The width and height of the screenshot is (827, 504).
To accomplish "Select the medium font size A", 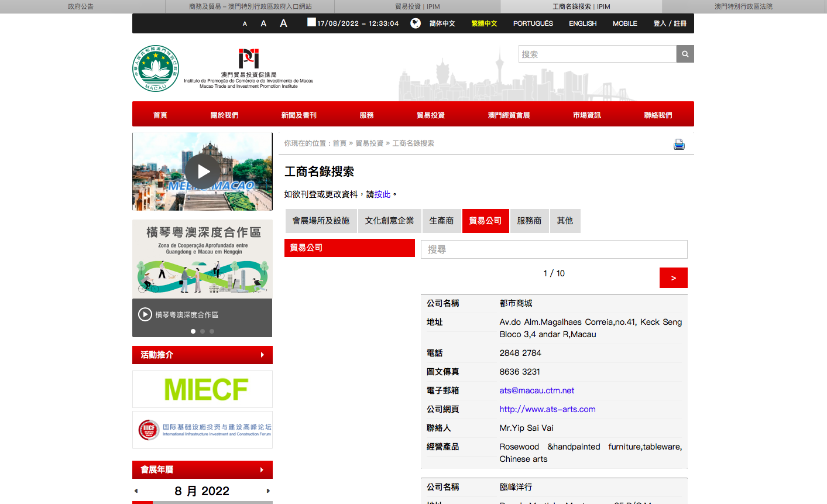I will coord(263,23).
